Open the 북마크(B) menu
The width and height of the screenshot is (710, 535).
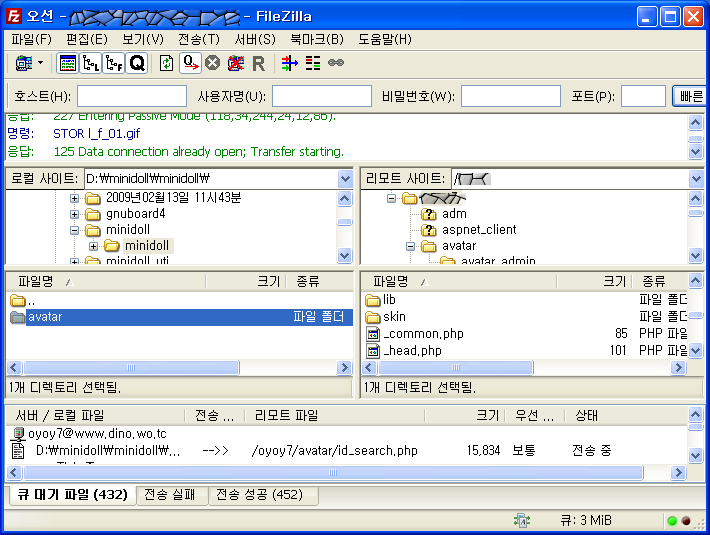click(317, 39)
